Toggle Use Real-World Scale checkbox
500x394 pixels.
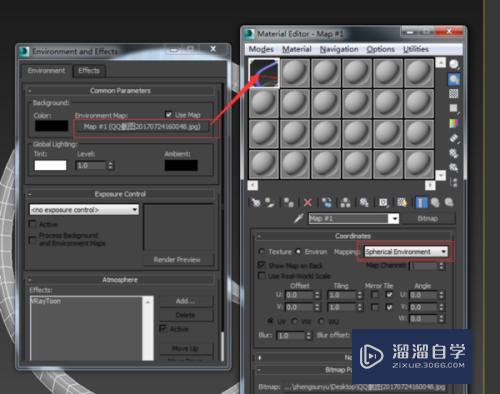point(262,276)
